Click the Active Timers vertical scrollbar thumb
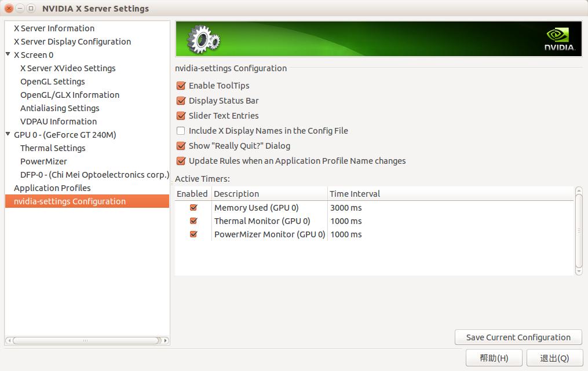This screenshot has height=371, width=588. [x=579, y=231]
